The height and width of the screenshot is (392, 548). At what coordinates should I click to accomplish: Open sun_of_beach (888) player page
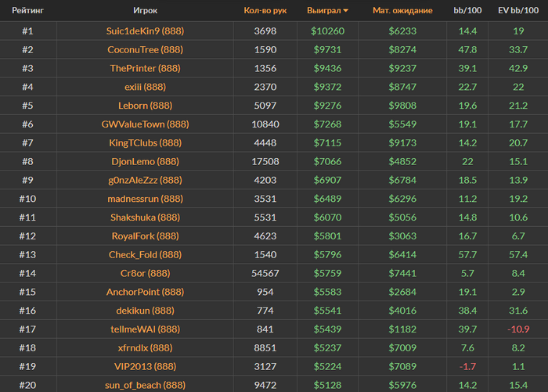coord(145,384)
